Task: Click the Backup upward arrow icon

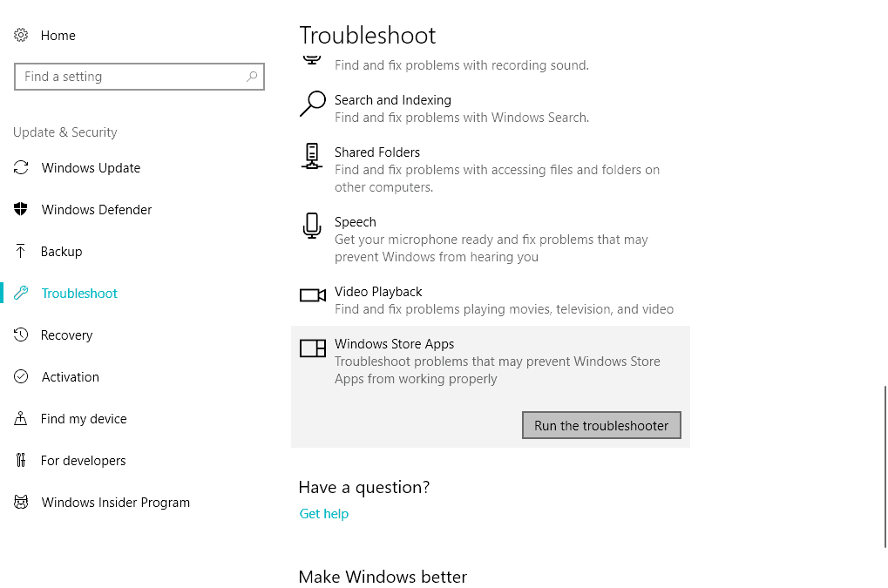Action: [x=20, y=251]
